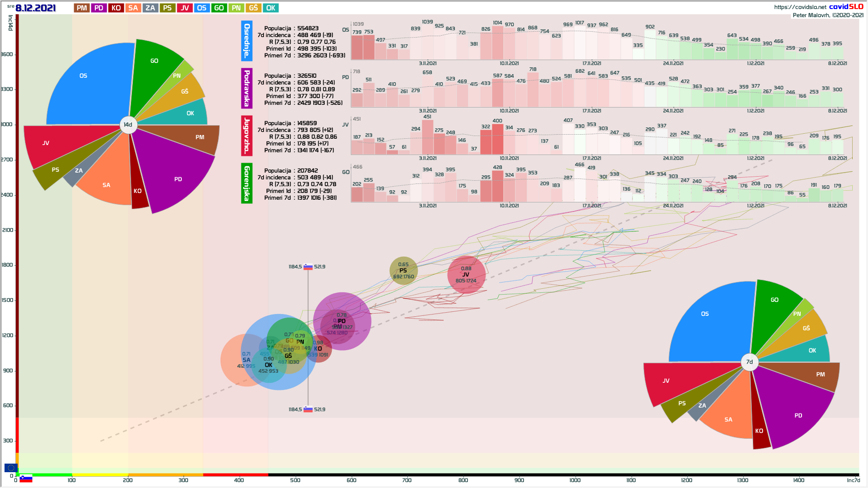Open the covidslo.net website link

800,7
